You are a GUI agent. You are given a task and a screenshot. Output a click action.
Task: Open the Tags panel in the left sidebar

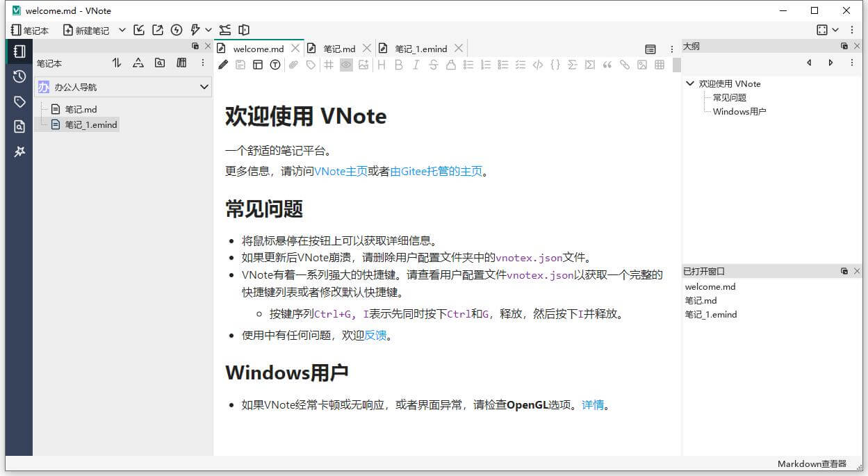click(x=19, y=101)
